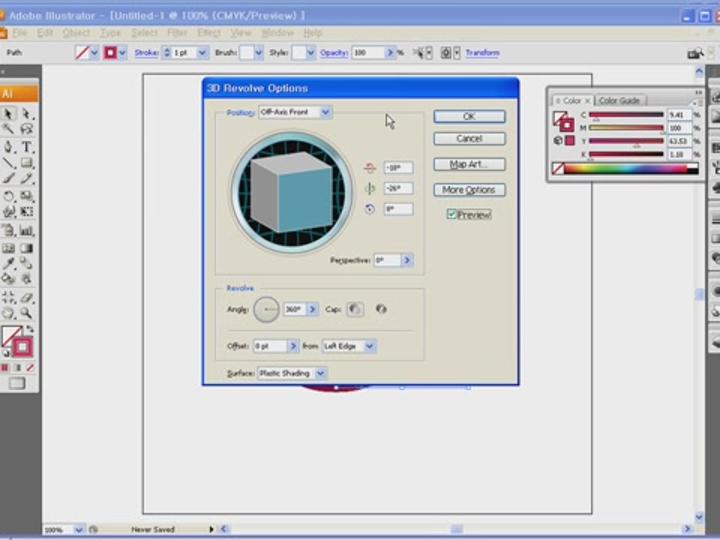The height and width of the screenshot is (540, 720).
Task: Open the Opacity link in control bar
Action: point(334,53)
